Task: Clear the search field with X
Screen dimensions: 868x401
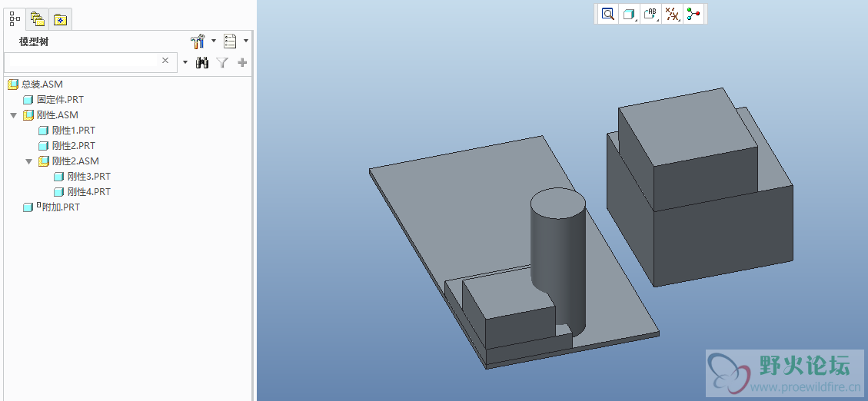Action: pos(165,61)
